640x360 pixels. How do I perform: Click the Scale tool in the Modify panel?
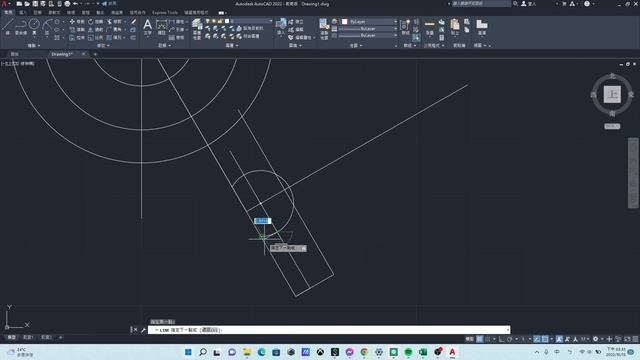95,38
